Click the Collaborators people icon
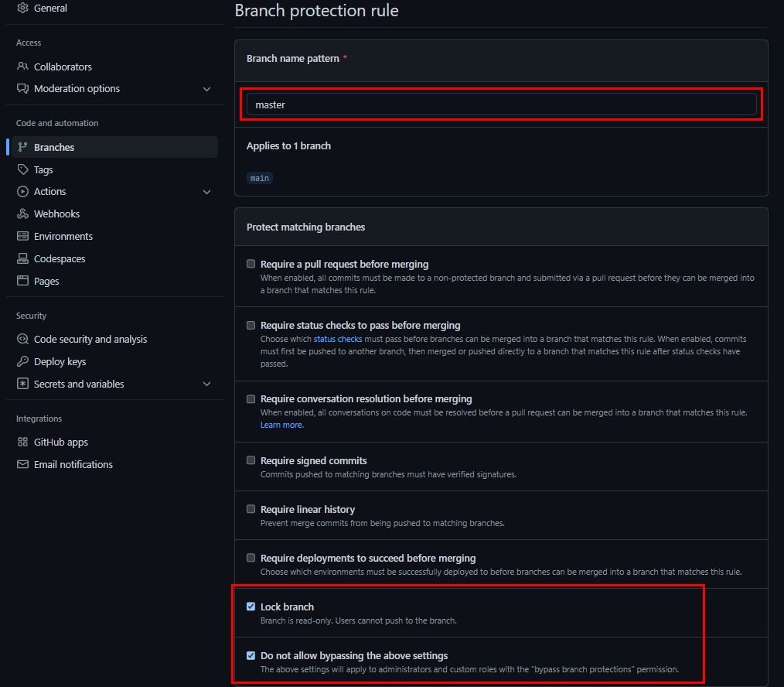Image resolution: width=784 pixels, height=687 pixels. (22, 66)
